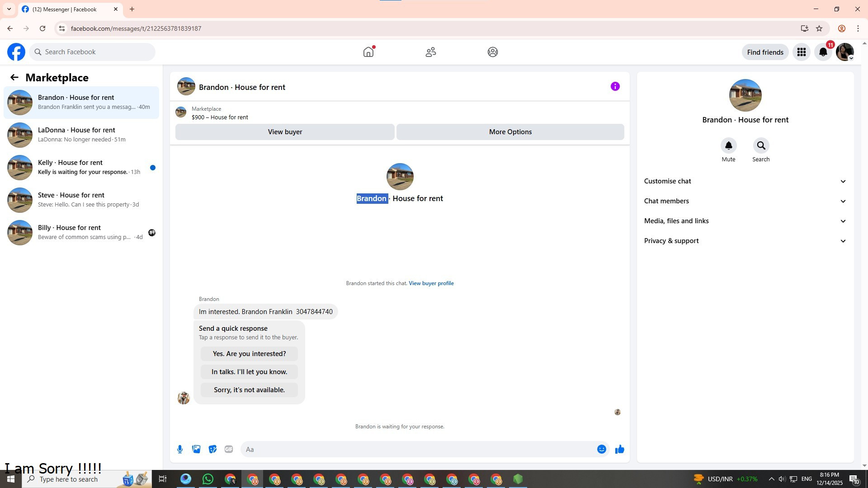Expand the Chat members section
Image resolution: width=868 pixels, height=488 pixels.
point(745,201)
